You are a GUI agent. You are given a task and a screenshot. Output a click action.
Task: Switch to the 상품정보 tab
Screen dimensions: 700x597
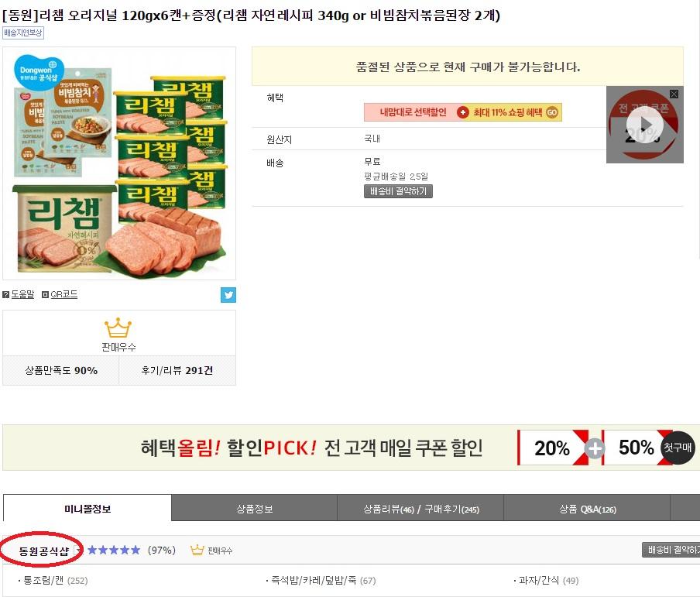[x=254, y=509]
